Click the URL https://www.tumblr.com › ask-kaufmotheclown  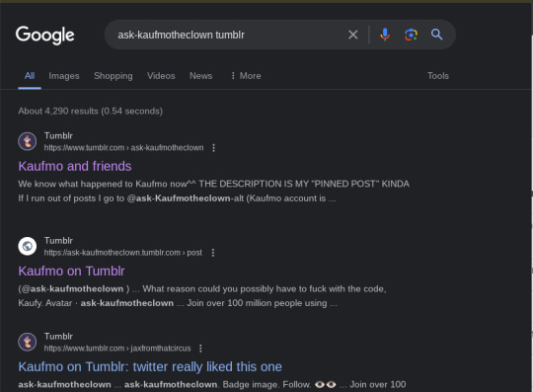pos(123,148)
